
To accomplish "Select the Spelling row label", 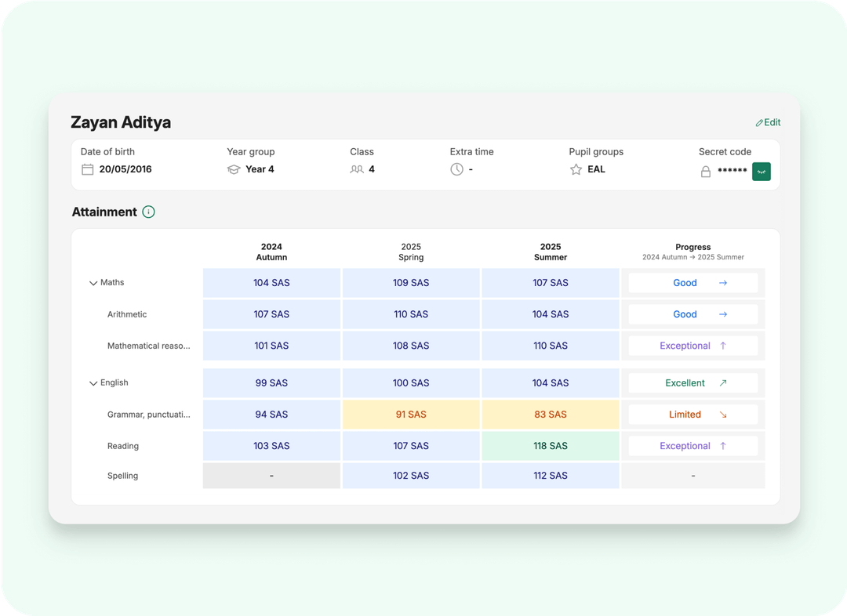I will click(x=122, y=476).
